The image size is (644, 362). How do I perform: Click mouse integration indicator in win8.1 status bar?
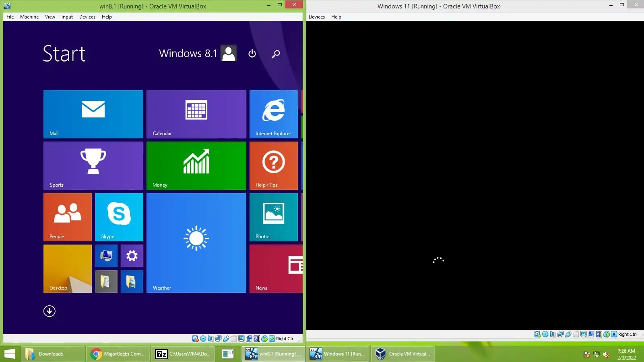[264, 339]
